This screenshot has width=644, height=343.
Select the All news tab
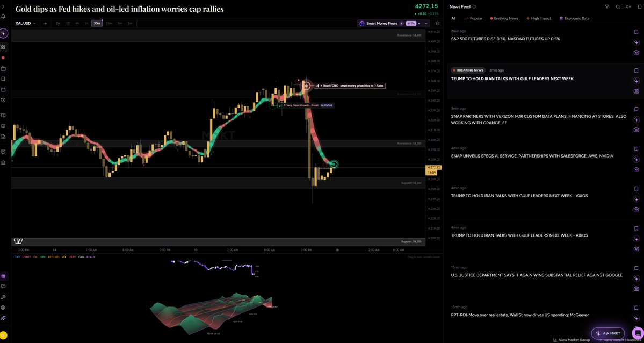pos(453,18)
